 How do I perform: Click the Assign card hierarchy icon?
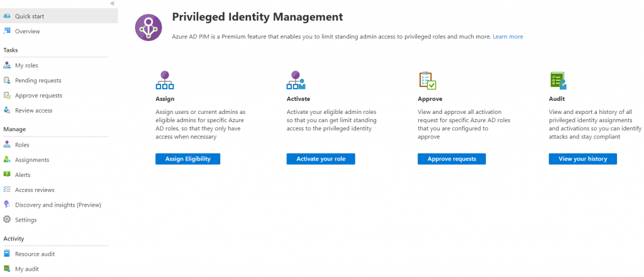[165, 80]
